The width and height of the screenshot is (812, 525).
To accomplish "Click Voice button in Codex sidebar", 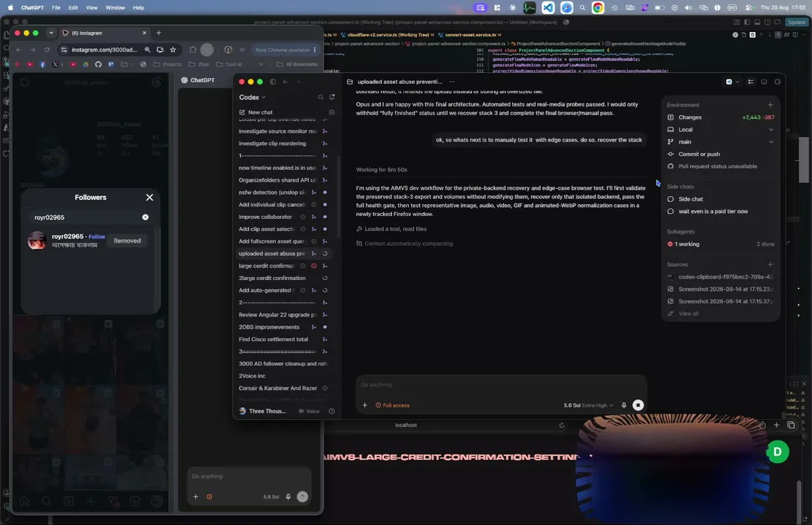I will coord(309,411).
